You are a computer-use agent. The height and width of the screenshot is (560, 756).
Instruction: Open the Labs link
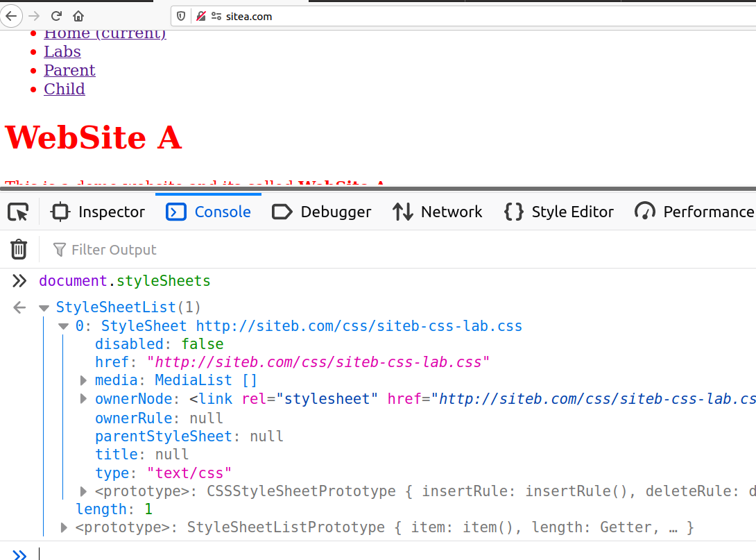point(62,51)
